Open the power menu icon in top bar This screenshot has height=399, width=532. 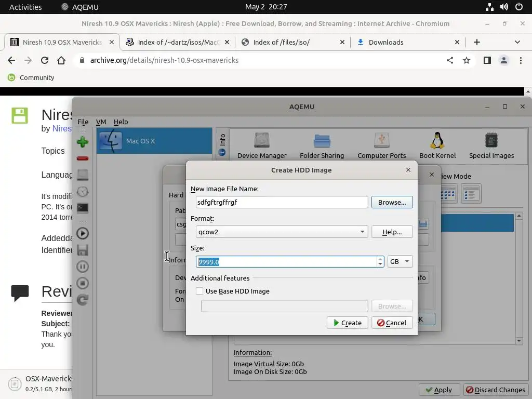pos(519,7)
